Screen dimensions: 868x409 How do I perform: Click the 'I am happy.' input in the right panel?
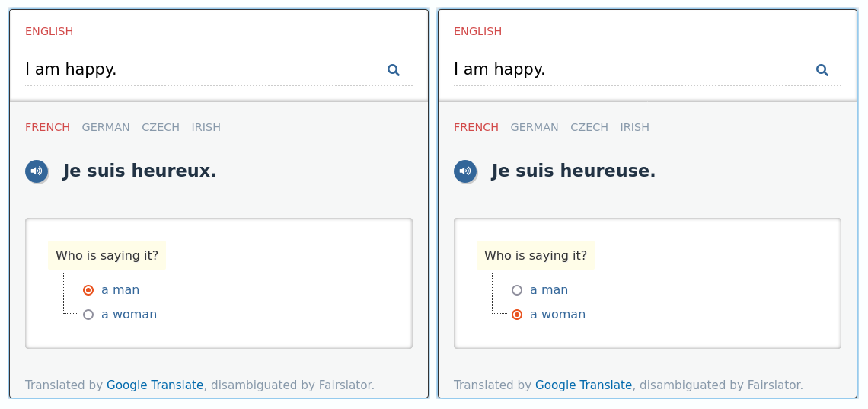(627, 70)
